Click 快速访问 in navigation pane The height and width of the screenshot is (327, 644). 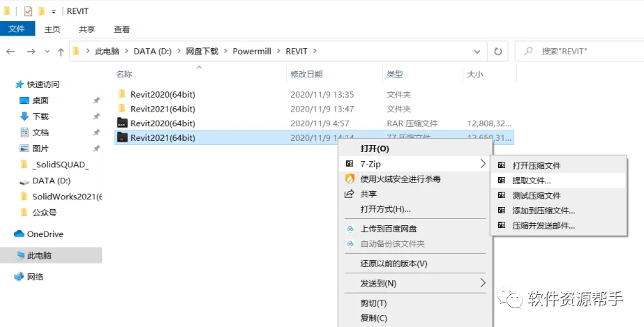point(43,84)
